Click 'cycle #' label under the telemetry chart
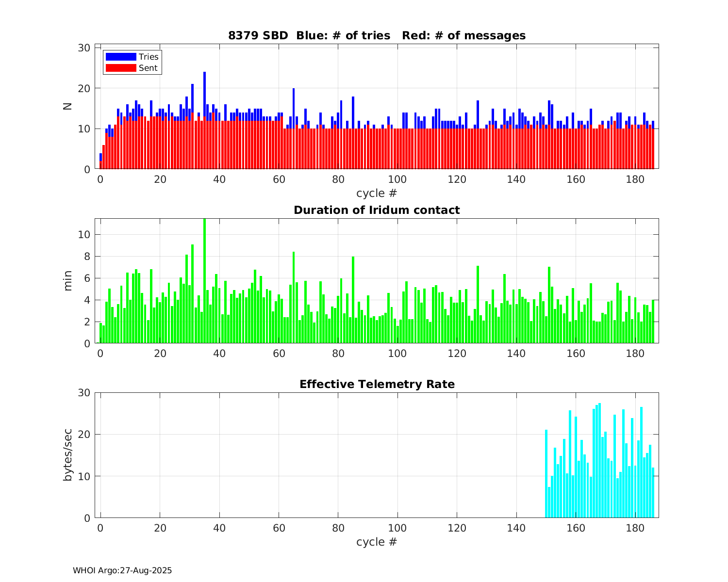Image resolution: width=728 pixels, height=582 pixels. [377, 541]
